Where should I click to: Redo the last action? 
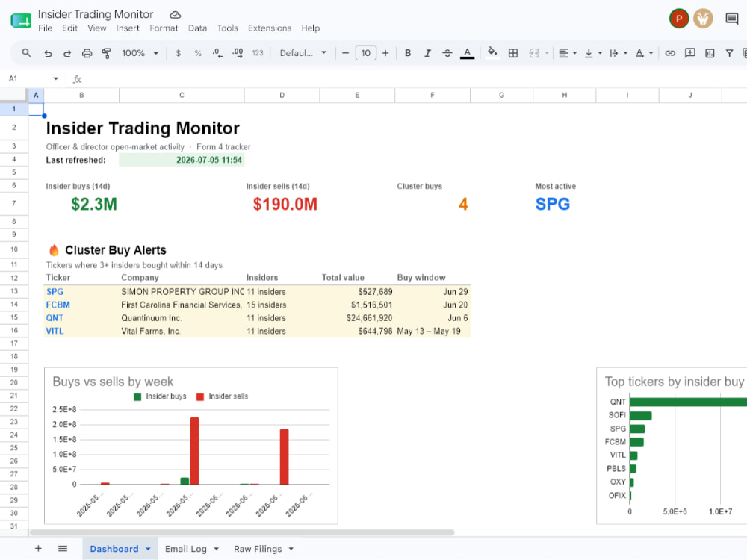pyautogui.click(x=67, y=53)
